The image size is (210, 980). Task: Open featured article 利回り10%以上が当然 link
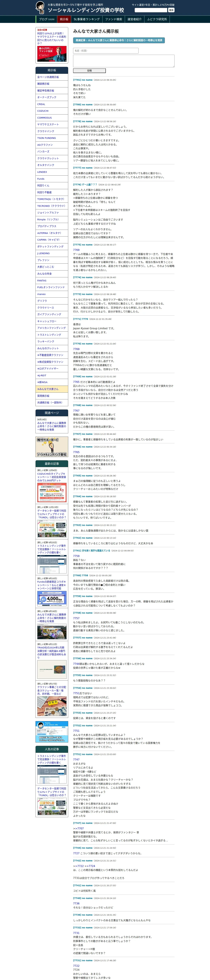pyautogui.click(x=52, y=38)
